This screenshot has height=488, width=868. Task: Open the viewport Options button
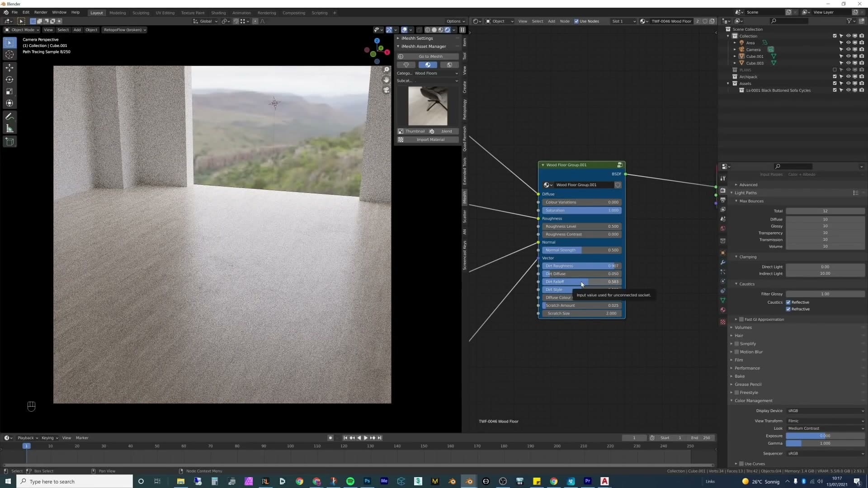coord(455,21)
